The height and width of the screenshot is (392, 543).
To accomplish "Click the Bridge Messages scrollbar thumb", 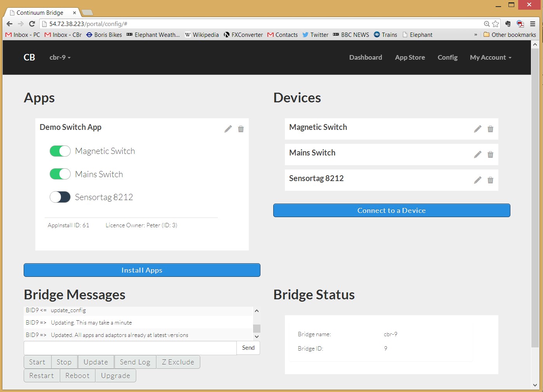I will coord(257,328).
